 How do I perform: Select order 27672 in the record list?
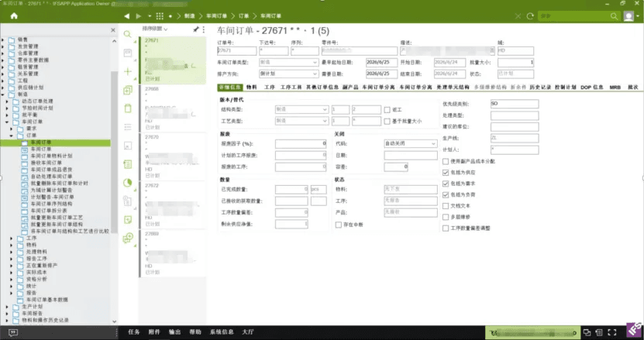173,205
